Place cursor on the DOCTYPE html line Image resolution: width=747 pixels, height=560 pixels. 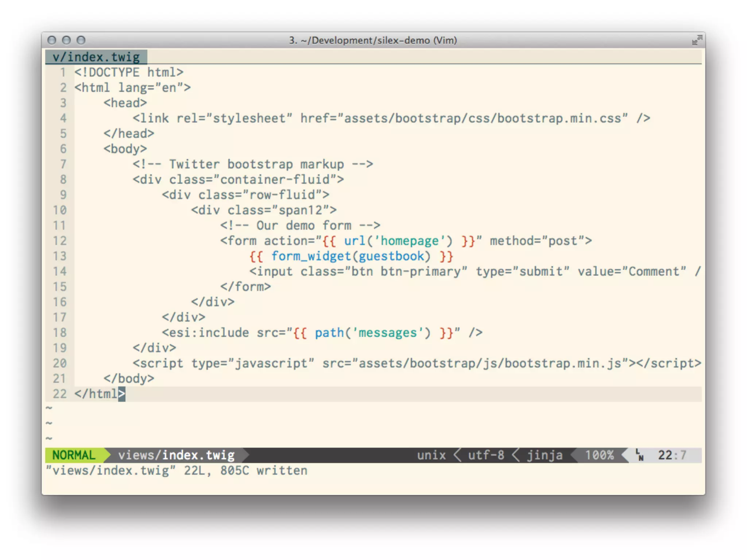pos(129,73)
